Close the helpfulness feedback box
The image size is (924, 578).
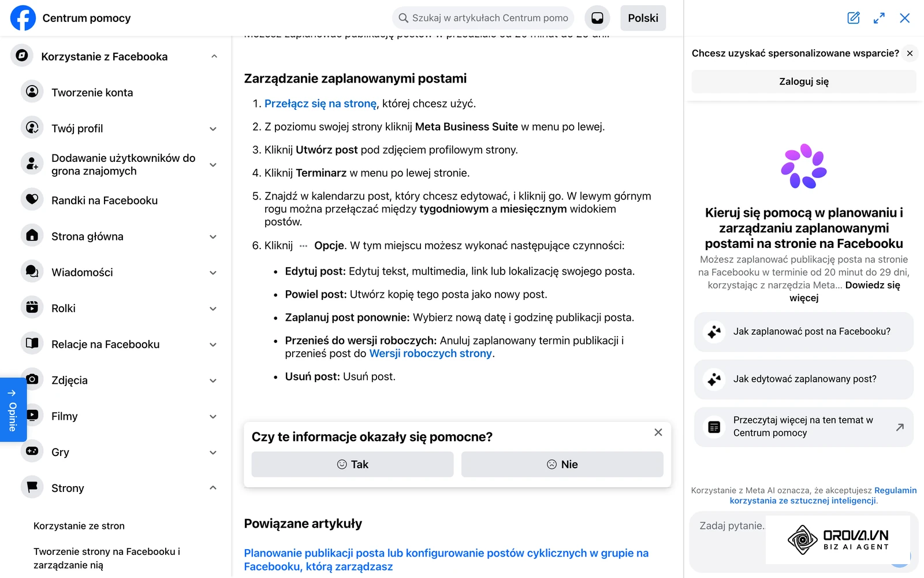tap(658, 432)
